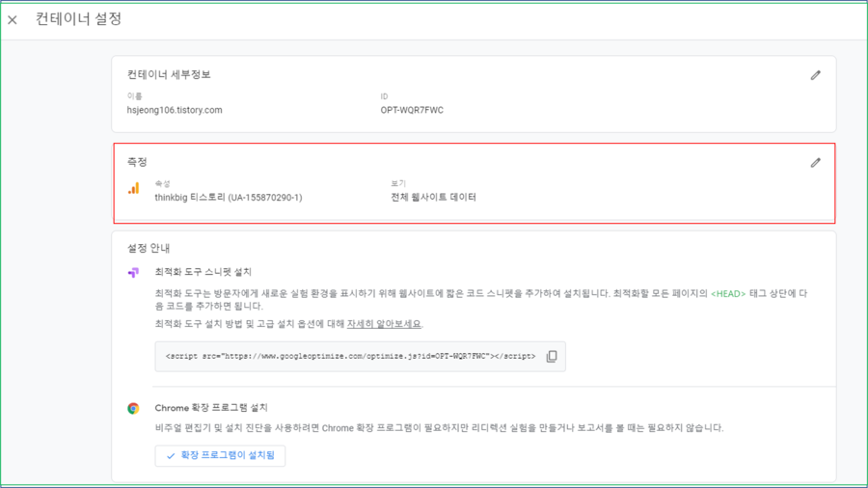The width and height of the screenshot is (868, 488).
Task: Click the '확장 프로그램이 설치됨' button
Action: click(220, 455)
